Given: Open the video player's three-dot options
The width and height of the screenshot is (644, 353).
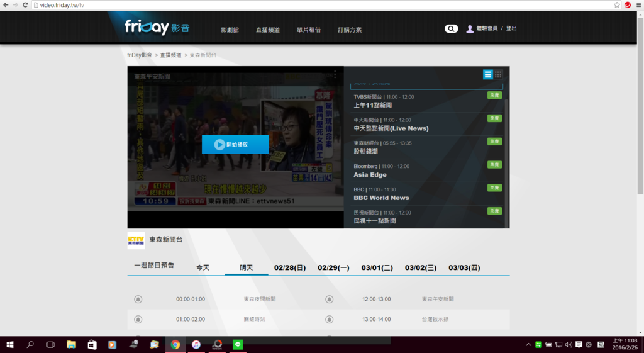Looking at the screenshot, I should 335,74.
